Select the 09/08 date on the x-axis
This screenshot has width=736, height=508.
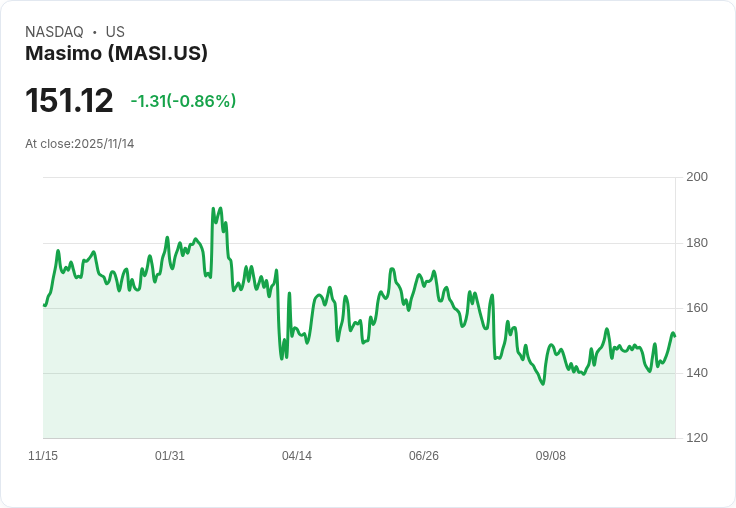pos(551,456)
